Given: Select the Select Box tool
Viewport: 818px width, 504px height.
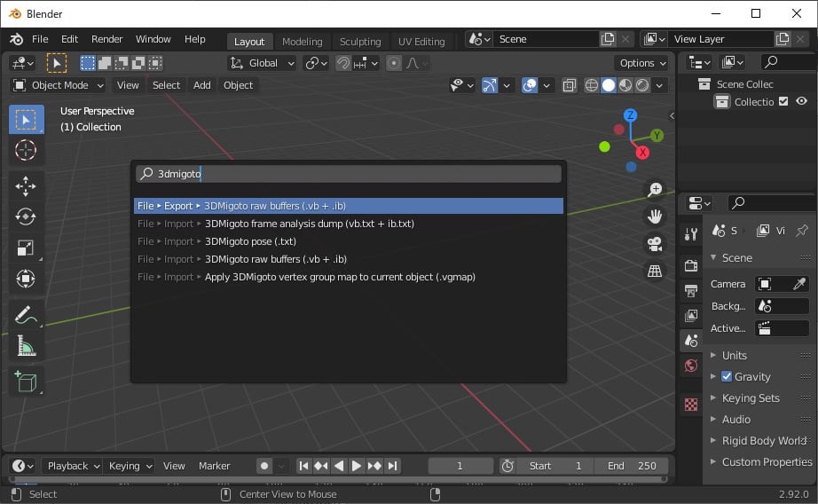Looking at the screenshot, I should click(26, 120).
